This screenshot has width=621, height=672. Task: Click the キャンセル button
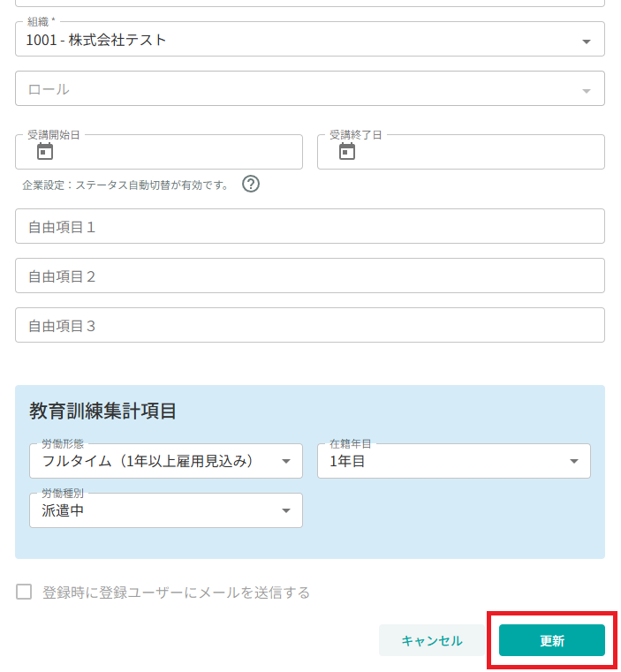[x=432, y=640]
